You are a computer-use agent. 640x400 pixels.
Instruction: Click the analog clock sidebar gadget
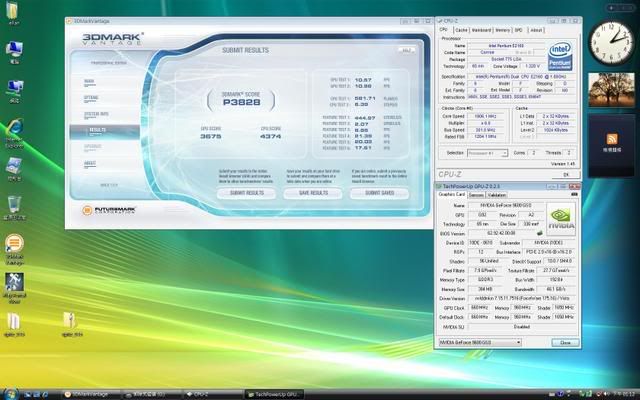coord(611,42)
